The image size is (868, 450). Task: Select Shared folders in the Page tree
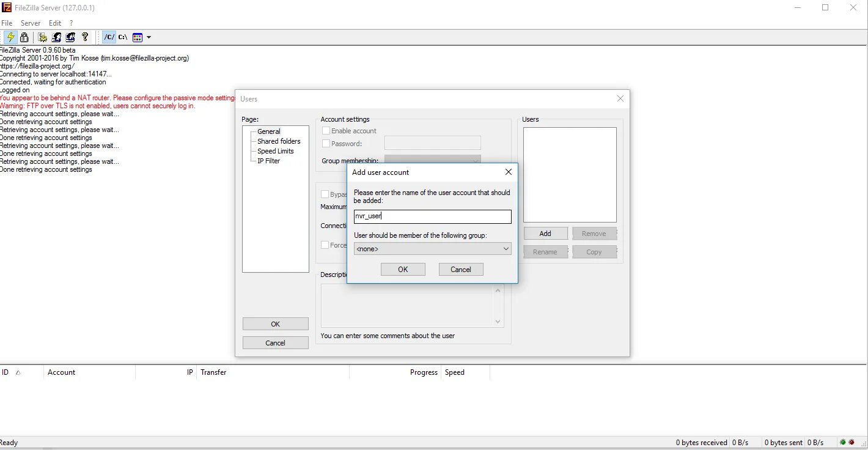coord(279,141)
